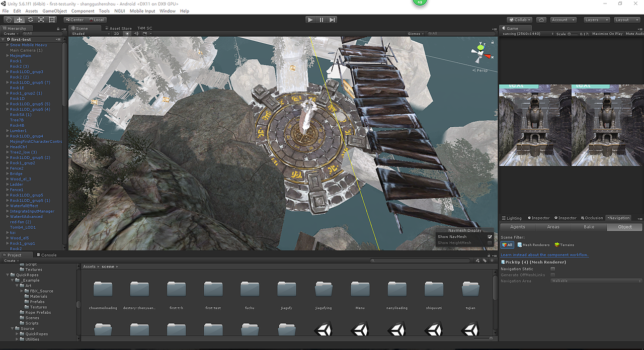Open the Account dropdown
This screenshot has width=644, height=350.
pyautogui.click(x=562, y=20)
